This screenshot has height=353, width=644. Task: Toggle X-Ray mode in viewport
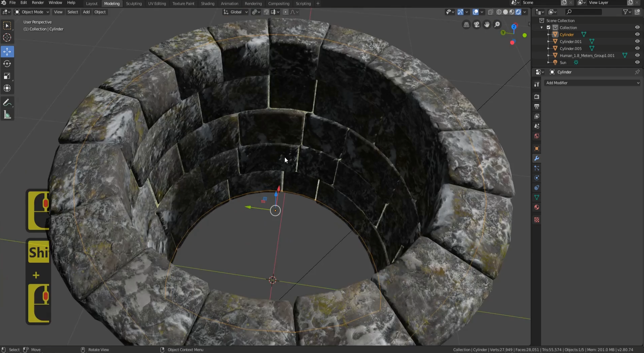(x=491, y=12)
